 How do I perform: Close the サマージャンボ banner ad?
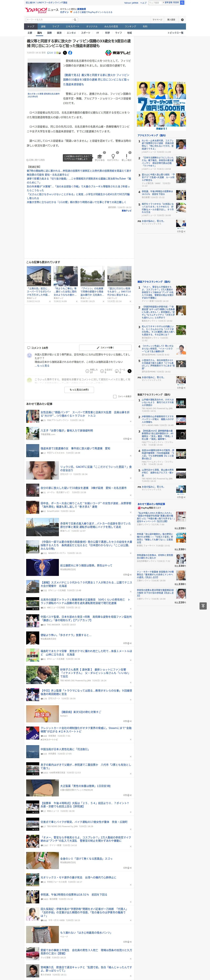tap(184, 83)
